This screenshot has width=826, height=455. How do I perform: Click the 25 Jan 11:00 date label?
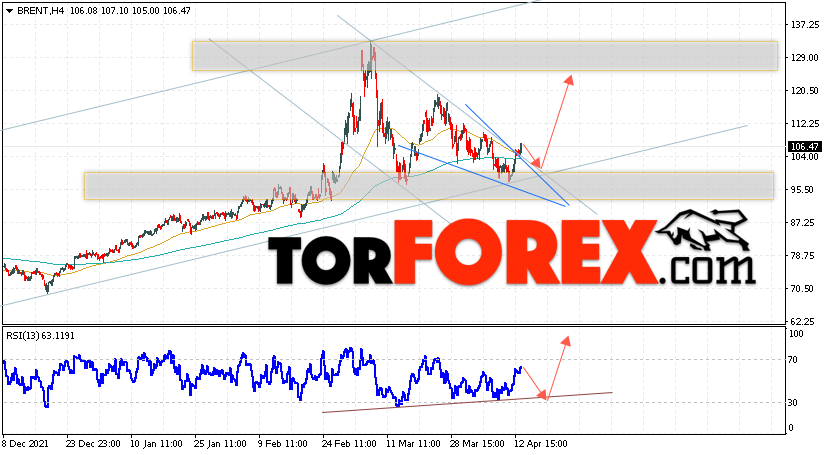pos(220,444)
